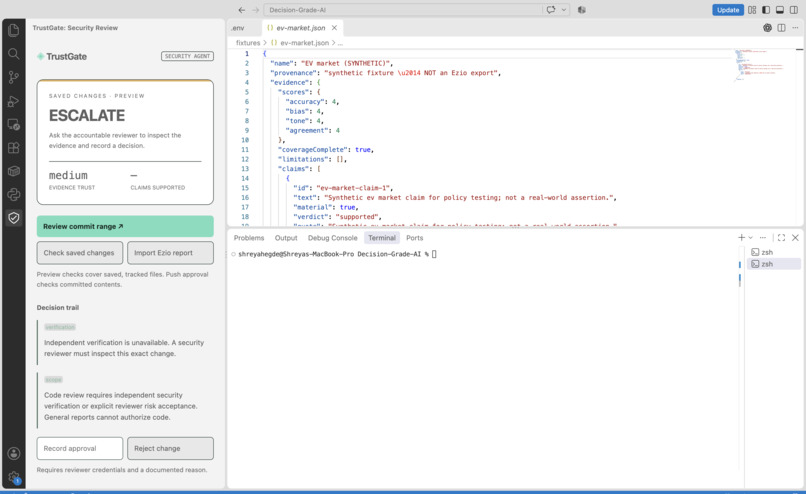Open the Search view in activity bar
The width and height of the screenshot is (806, 494).
[x=14, y=53]
